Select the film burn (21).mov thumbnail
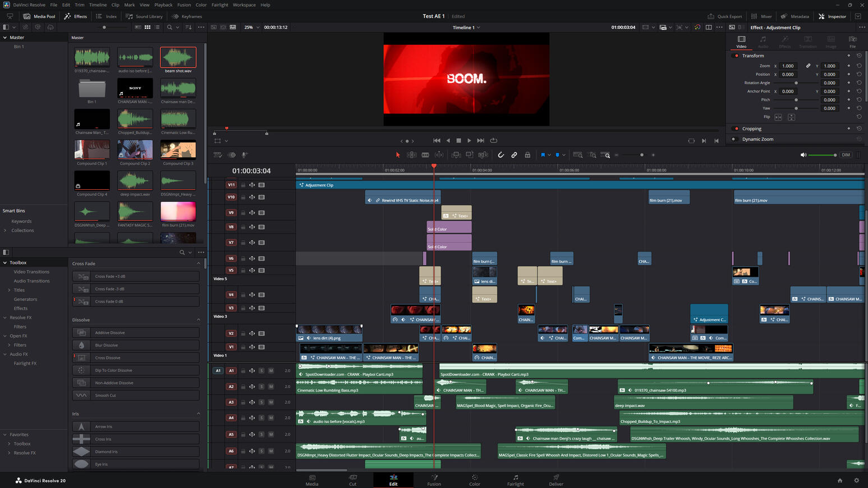868x488 pixels. coord(178,211)
